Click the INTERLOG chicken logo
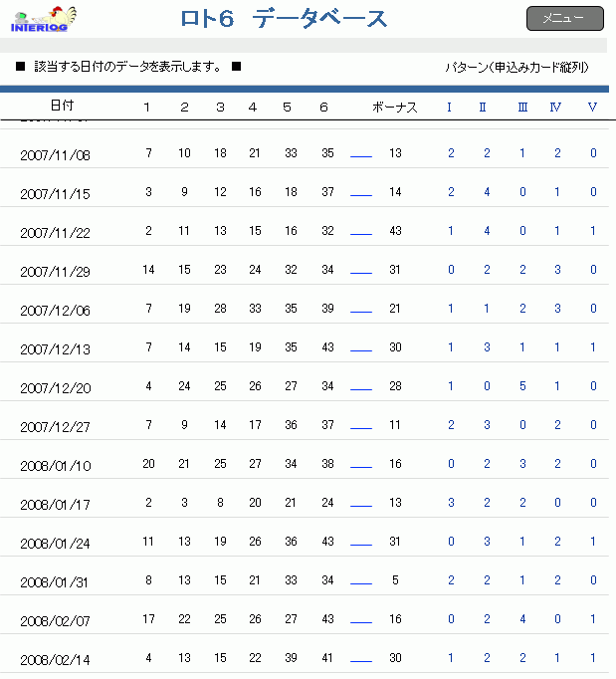This screenshot has height=679, width=616. (x=44, y=19)
